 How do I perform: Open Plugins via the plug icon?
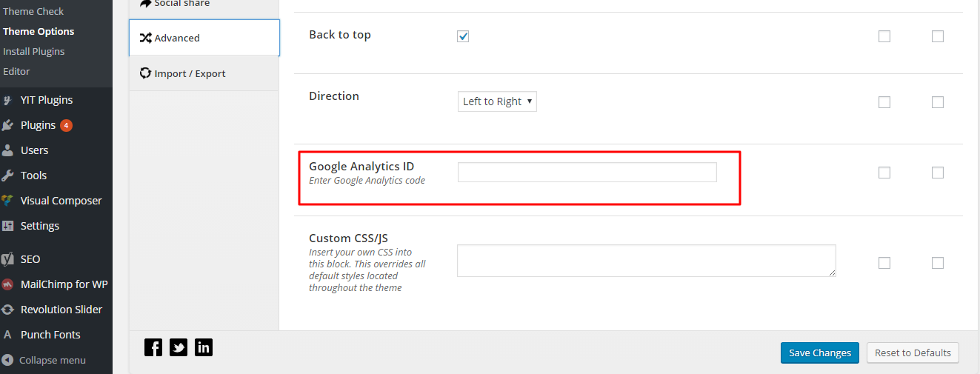click(7, 125)
